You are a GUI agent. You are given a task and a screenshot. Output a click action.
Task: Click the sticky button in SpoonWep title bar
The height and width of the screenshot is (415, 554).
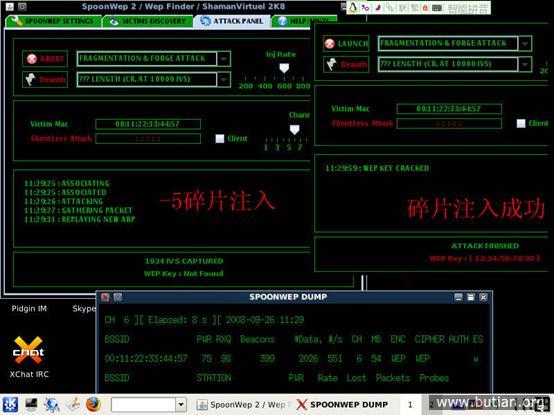coord(22,6)
